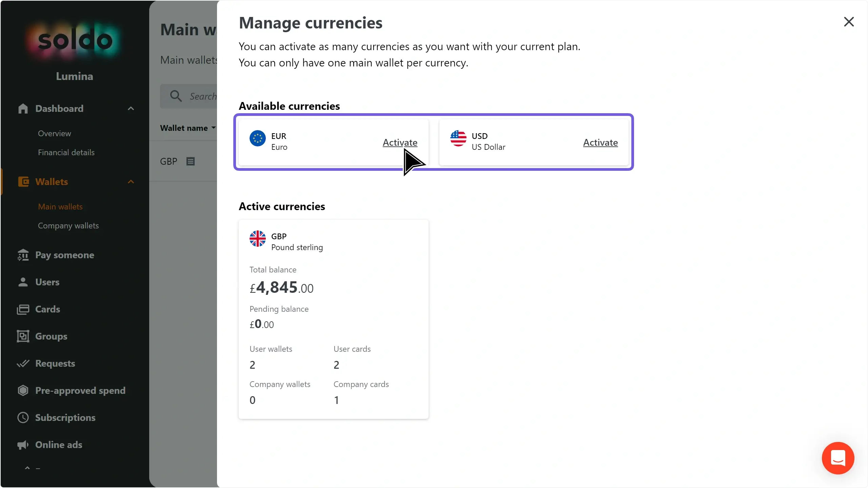Open the chat support bubble
Image resolution: width=868 pixels, height=488 pixels.
[x=837, y=458]
